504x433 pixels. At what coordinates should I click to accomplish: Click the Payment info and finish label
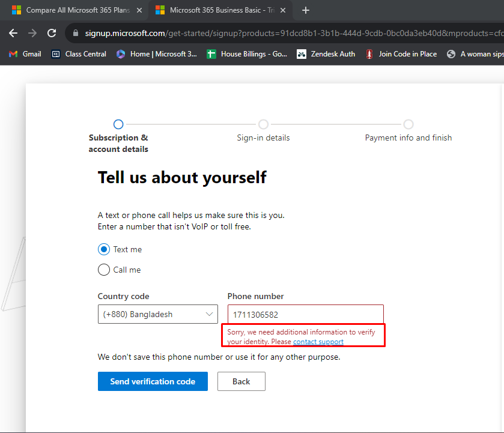(x=408, y=138)
